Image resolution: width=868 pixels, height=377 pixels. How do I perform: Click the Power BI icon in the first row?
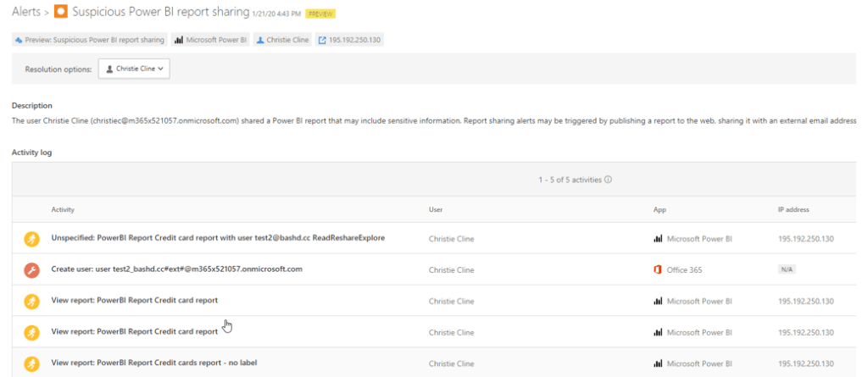[x=657, y=239]
